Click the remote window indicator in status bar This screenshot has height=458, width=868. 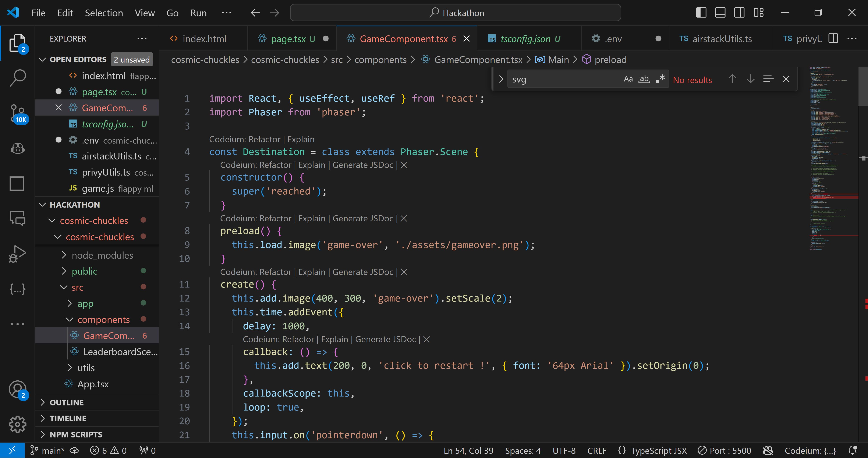coord(12,451)
